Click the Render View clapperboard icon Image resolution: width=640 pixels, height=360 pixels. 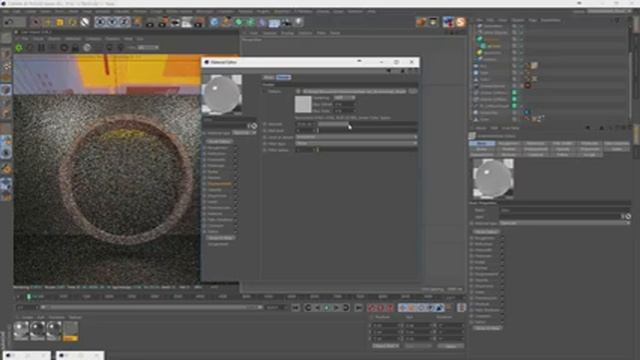tap(150, 22)
